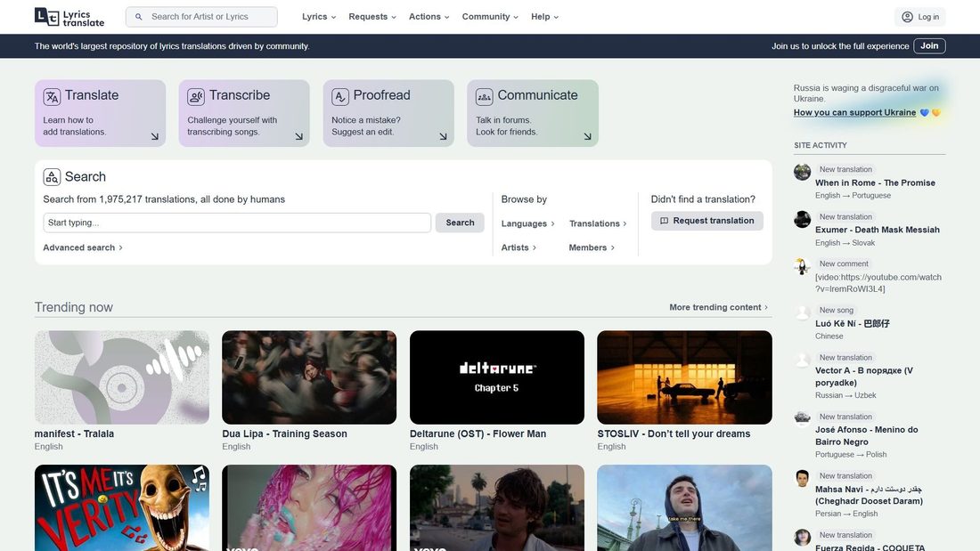
Task: Open José Afonso - Menino do Bairro Negro
Action: 866,435
